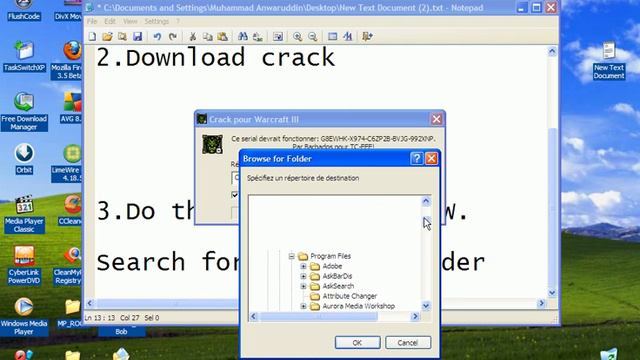Click Notepad horizontal scrollbar left arrow

[x=90, y=303]
